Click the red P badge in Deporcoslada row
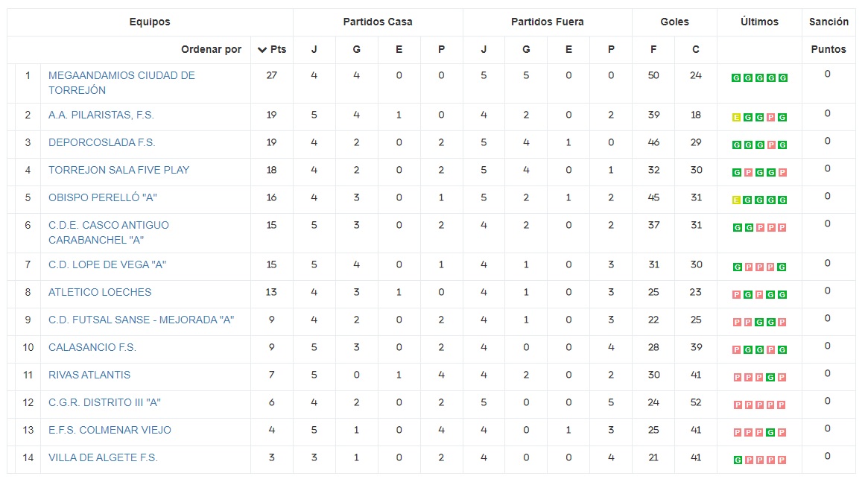The height and width of the screenshot is (482, 868). click(771, 145)
